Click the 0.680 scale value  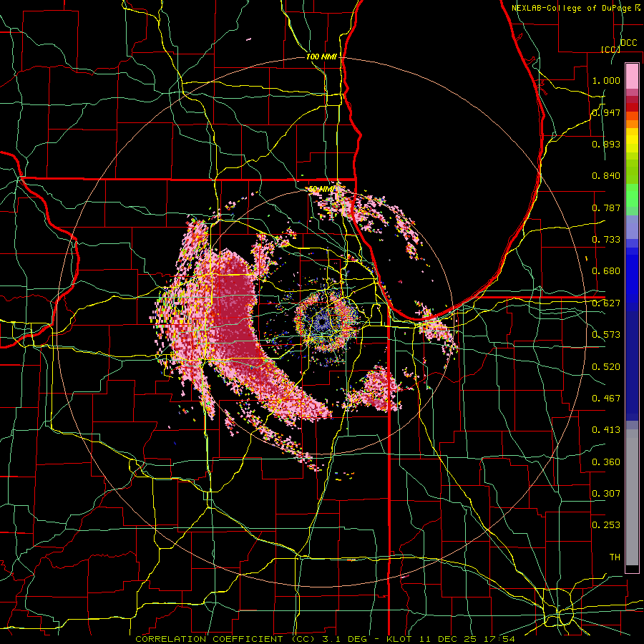pyautogui.click(x=606, y=271)
